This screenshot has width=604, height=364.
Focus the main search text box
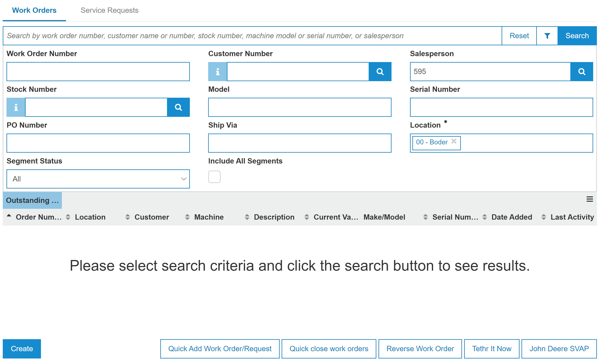[x=252, y=36]
